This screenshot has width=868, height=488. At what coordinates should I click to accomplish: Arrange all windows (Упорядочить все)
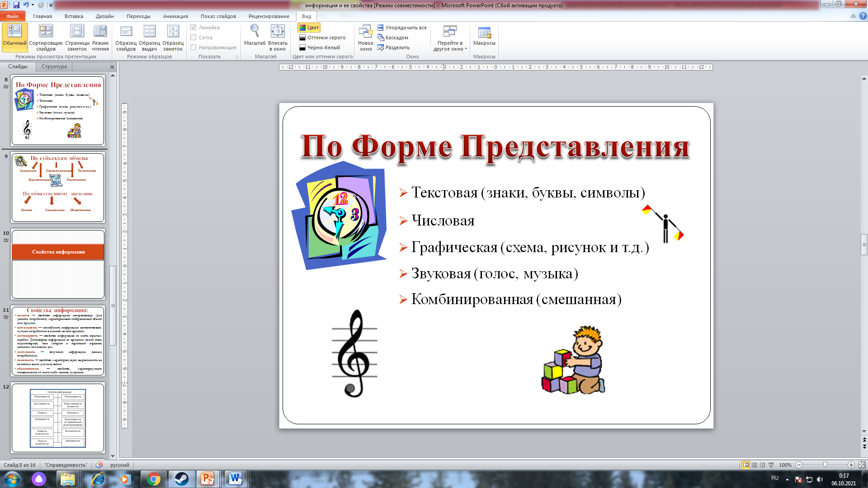pos(402,28)
